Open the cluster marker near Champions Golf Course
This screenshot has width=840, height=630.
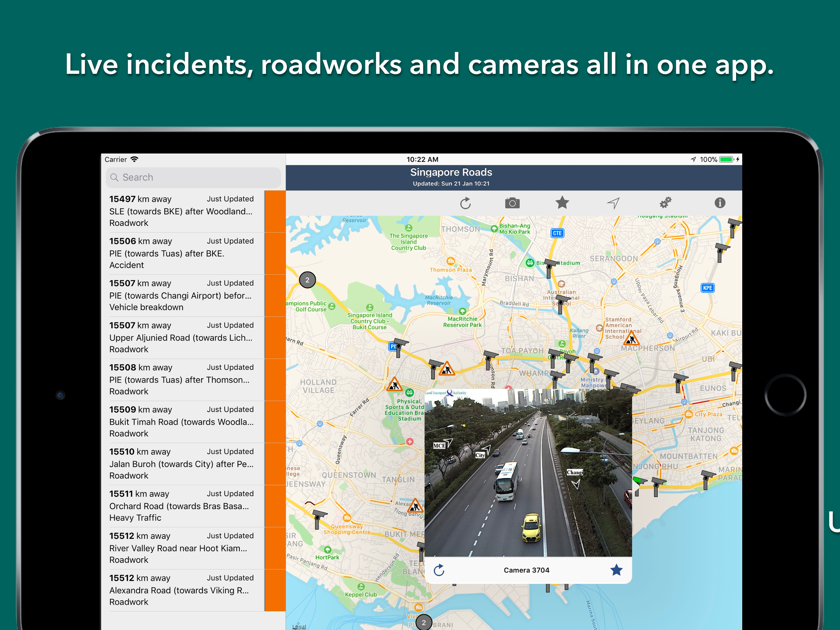(307, 280)
